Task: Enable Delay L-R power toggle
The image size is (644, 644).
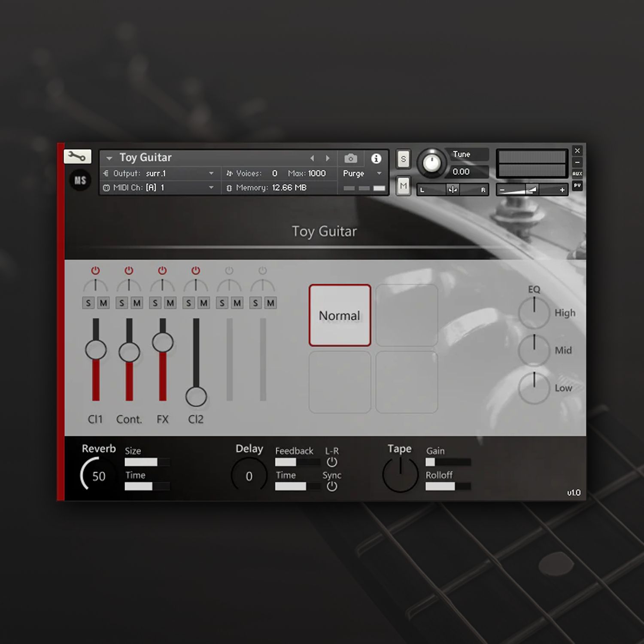Action: tap(332, 462)
